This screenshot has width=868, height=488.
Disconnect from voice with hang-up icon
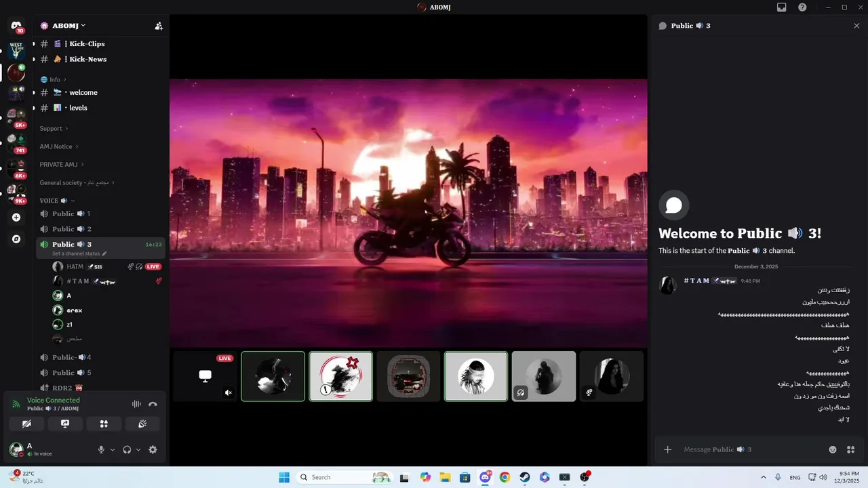click(153, 404)
